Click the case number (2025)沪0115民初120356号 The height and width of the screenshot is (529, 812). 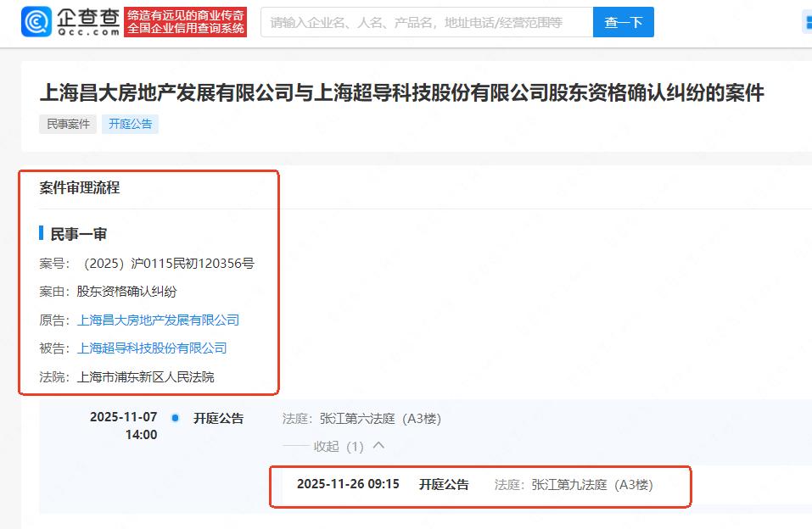pos(168,264)
